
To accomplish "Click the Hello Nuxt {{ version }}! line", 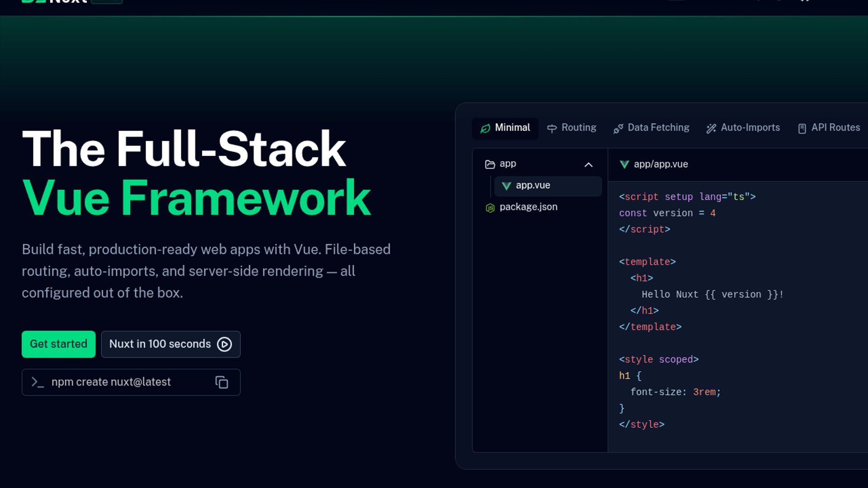I will tap(712, 295).
